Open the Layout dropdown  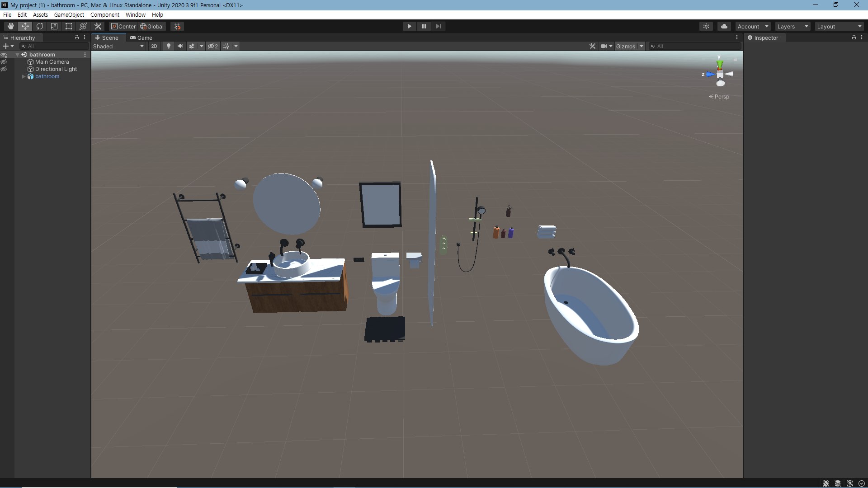[840, 26]
